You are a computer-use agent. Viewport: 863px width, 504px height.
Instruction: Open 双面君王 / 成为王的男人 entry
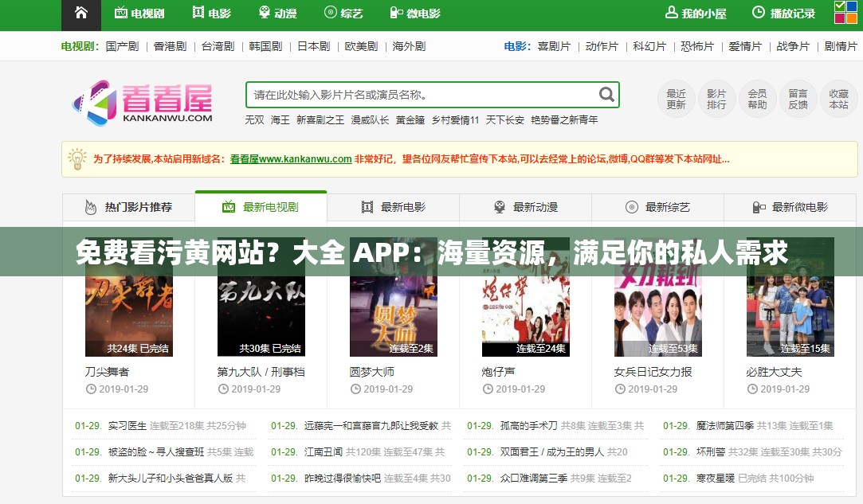pos(552,452)
